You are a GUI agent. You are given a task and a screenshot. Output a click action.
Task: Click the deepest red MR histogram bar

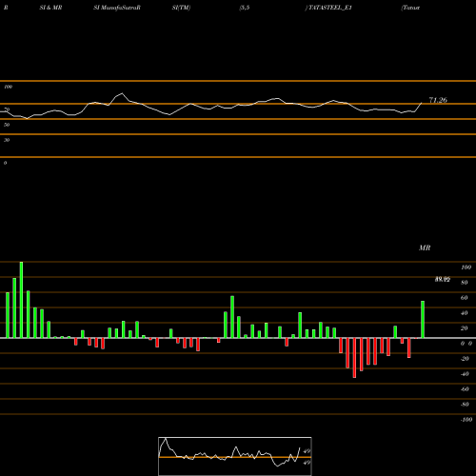pyautogui.click(x=354, y=358)
